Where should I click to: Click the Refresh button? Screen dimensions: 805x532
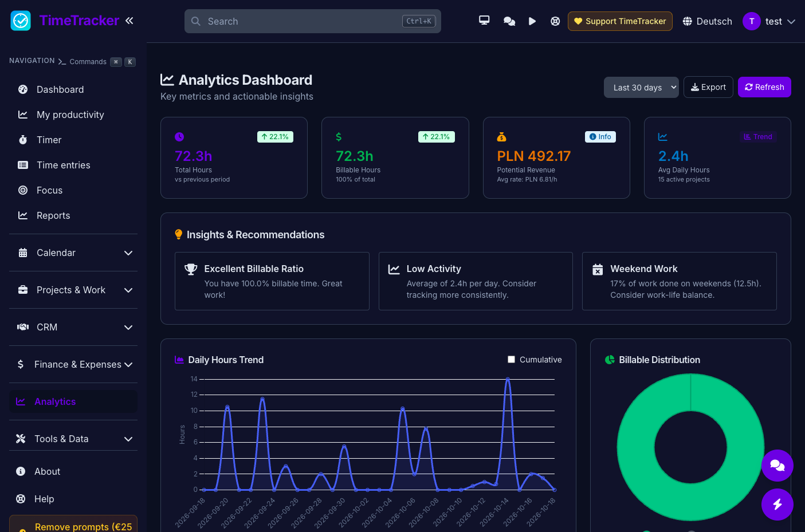764,87
